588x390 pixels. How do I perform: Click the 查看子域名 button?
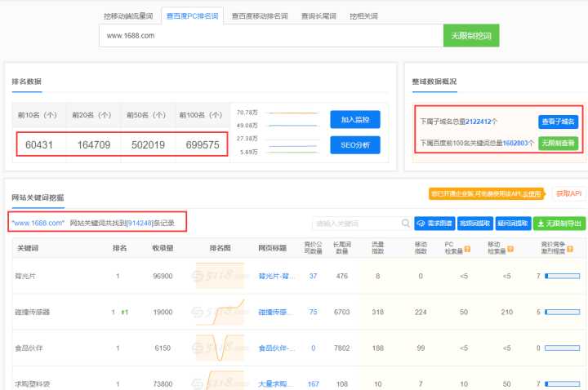(558, 122)
